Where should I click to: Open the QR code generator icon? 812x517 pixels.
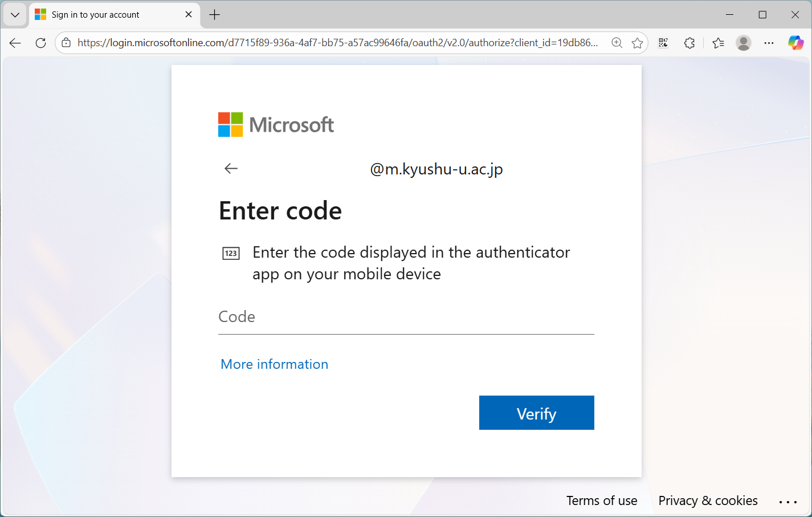663,43
